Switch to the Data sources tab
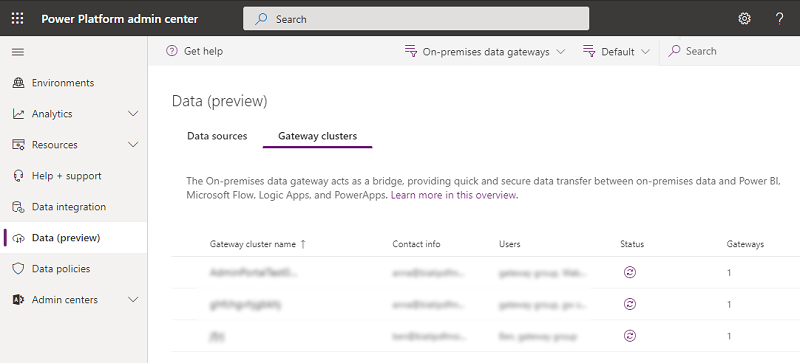 [217, 136]
